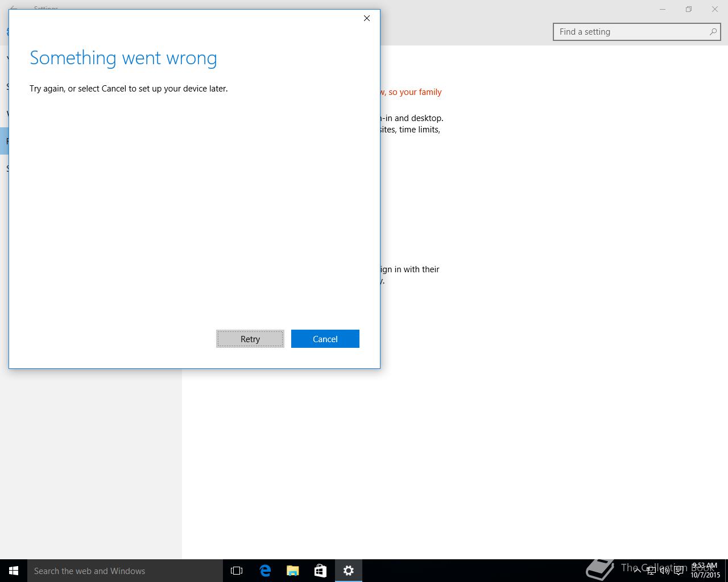Open the volume control in the tray
728x582 pixels.
[665, 571]
